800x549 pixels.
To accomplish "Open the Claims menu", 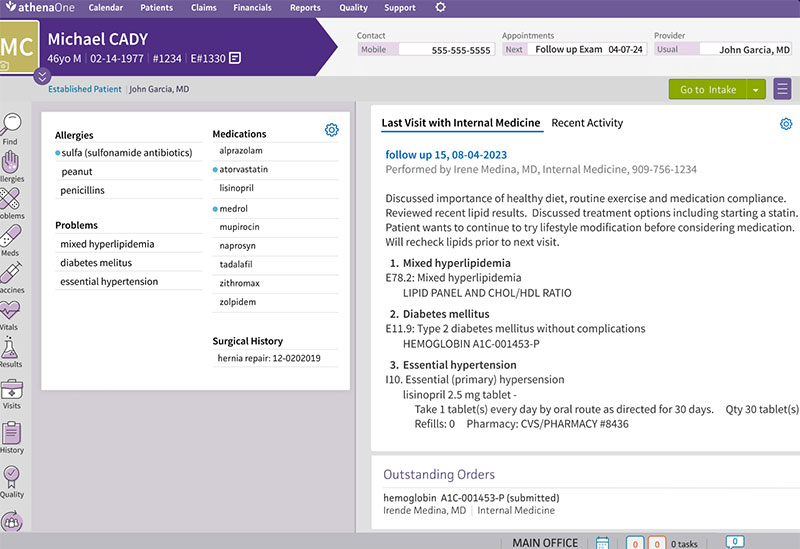I will click(204, 8).
